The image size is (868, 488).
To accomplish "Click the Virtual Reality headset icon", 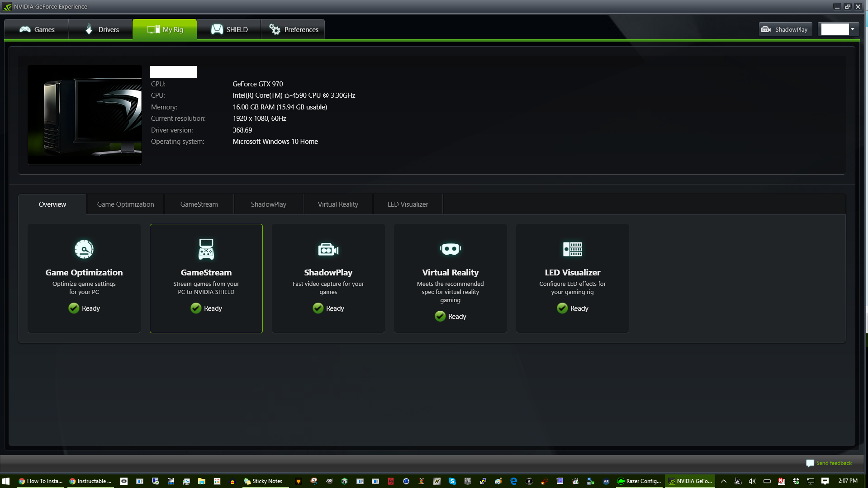I will 451,249.
